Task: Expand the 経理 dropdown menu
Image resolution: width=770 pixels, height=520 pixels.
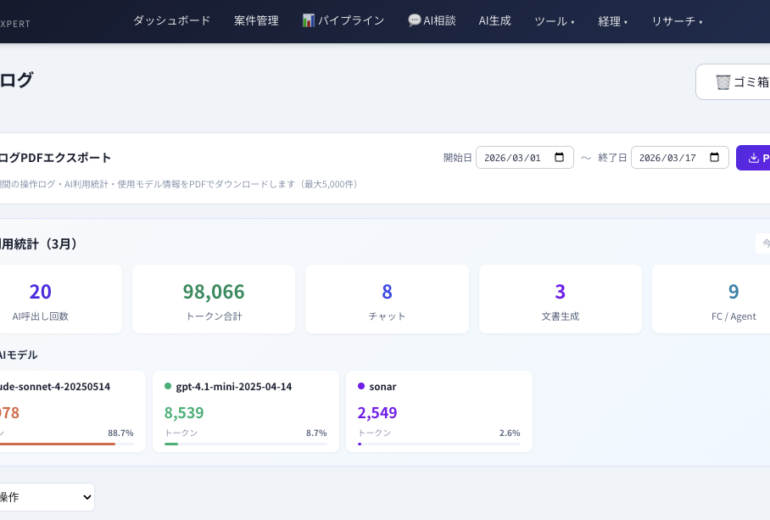Action: pos(612,21)
